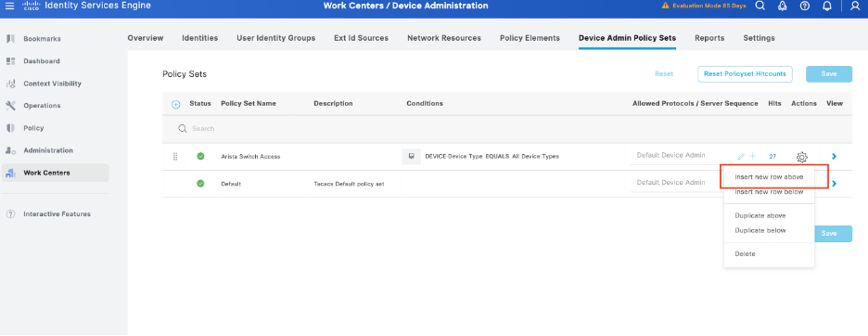Choose Insert new row above
Image resolution: width=868 pixels, height=336 pixels.
769,177
